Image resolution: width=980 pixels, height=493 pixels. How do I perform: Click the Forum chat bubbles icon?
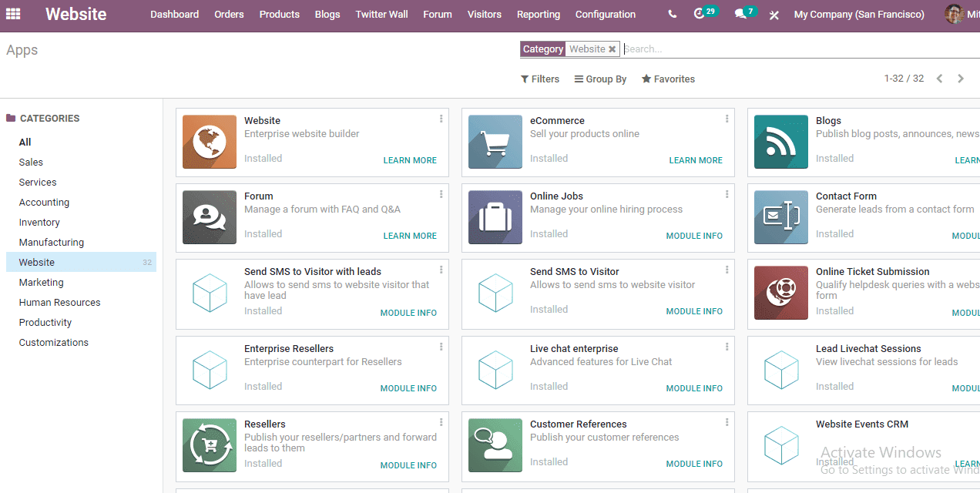[x=210, y=217]
